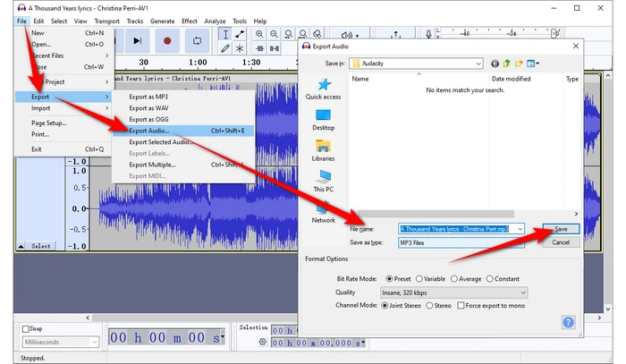Open the time display format arrow
This screenshot has width=626, height=364.
pyautogui.click(x=223, y=338)
